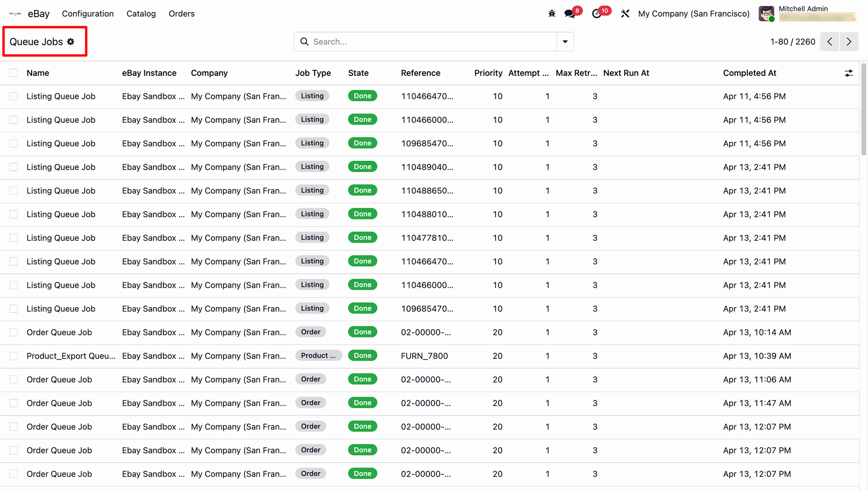Sort by Reference column header
Viewport: 868px width, 491px height.
click(420, 73)
